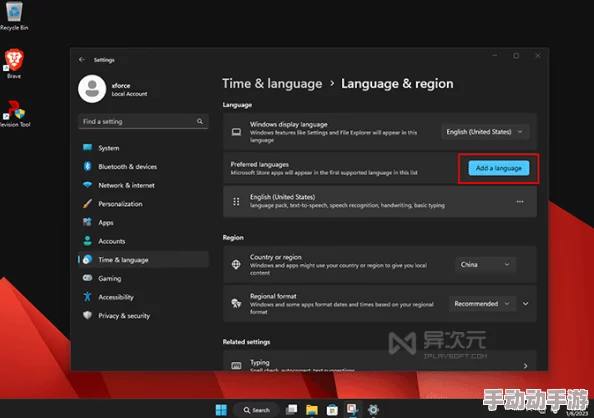
Task: Go to Personalization settings
Action: (x=143, y=204)
